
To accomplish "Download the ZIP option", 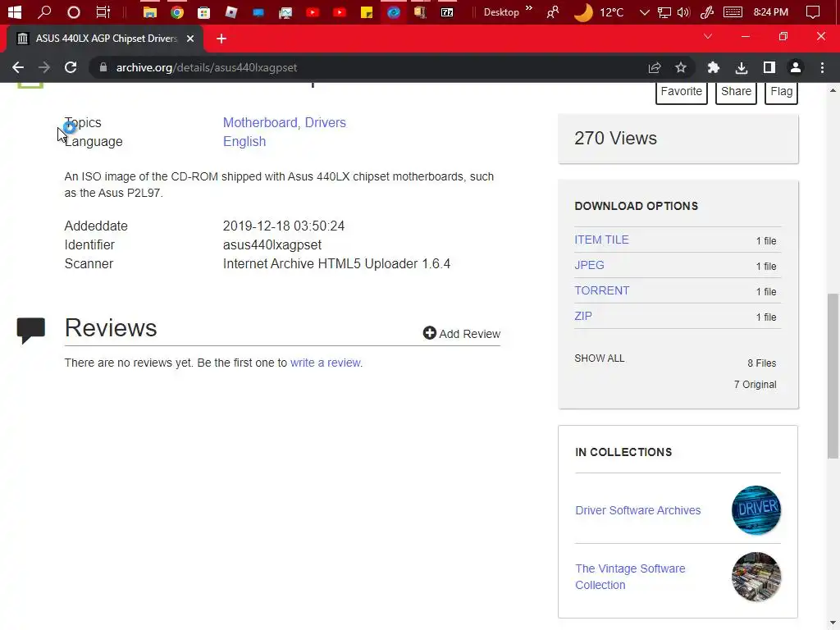I will coord(583,316).
